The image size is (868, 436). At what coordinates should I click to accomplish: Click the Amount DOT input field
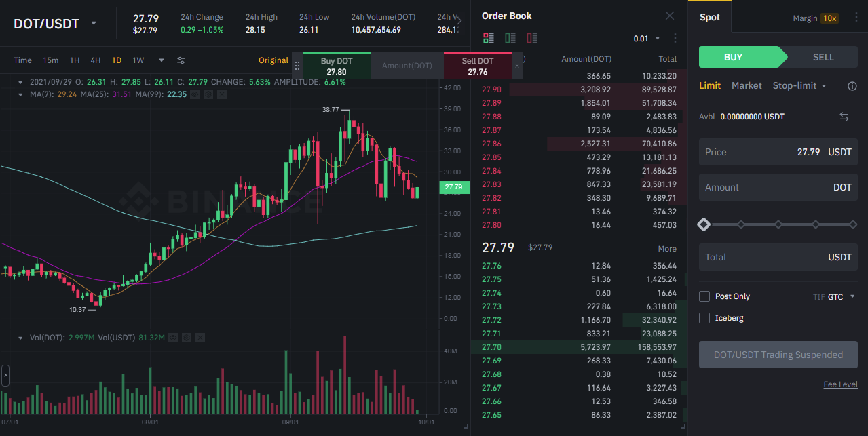pyautogui.click(x=778, y=187)
